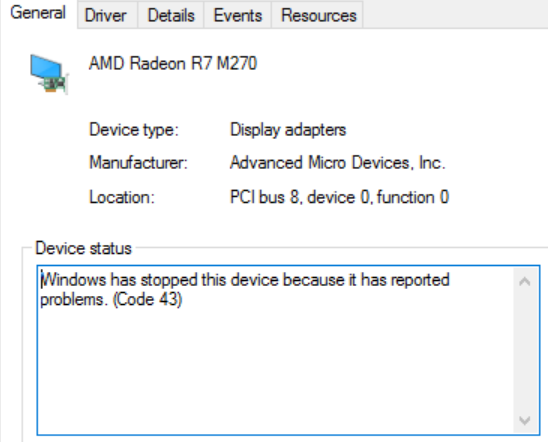Click the Device status group label
548x442 pixels.
point(84,248)
